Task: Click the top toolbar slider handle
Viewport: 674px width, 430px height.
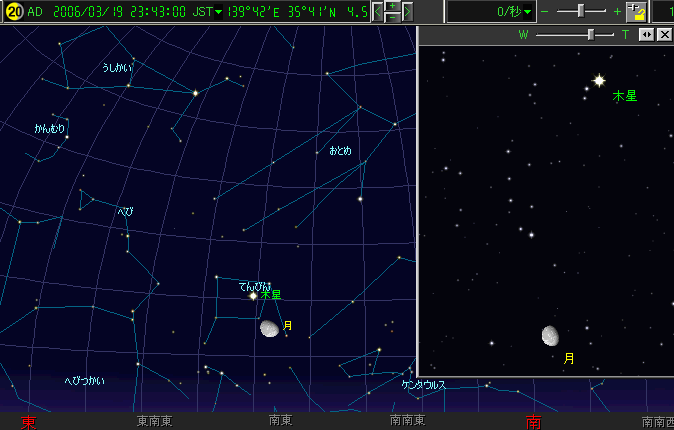Action: [580, 11]
